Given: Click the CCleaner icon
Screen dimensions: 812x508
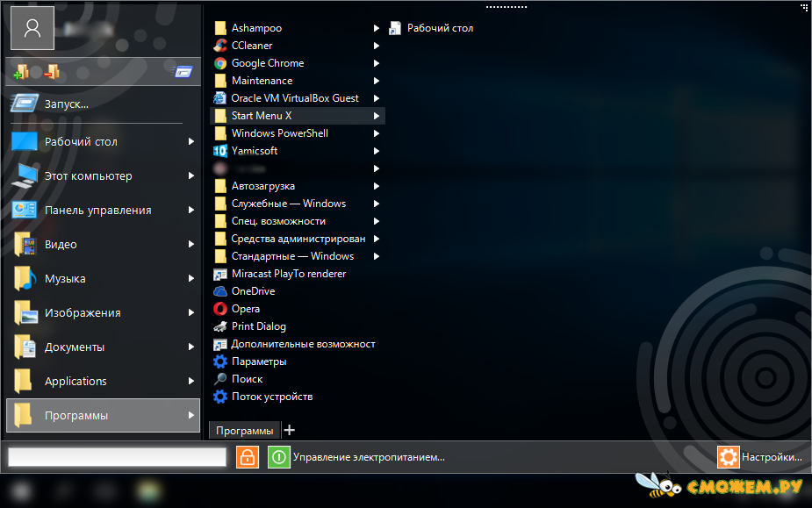Looking at the screenshot, I should coord(220,46).
